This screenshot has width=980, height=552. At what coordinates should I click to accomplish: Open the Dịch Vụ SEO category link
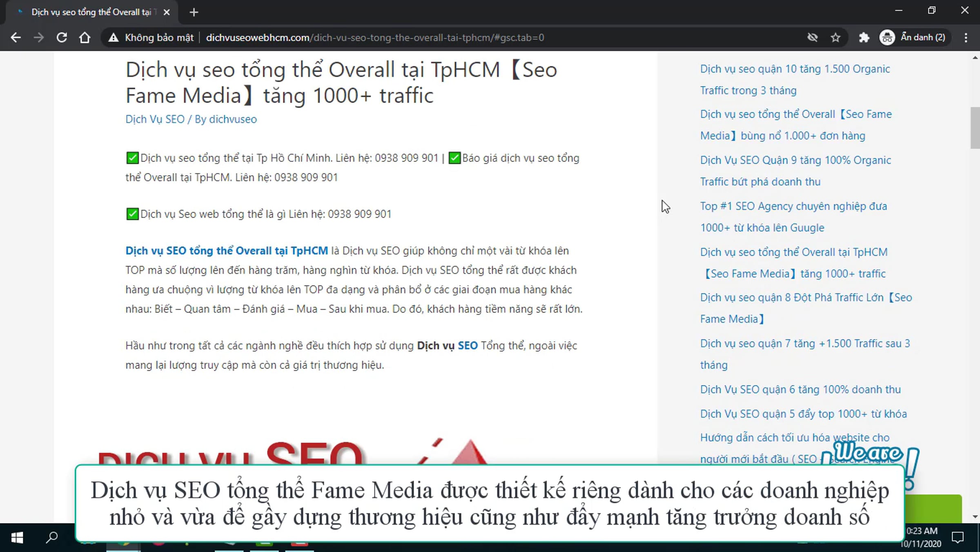tap(155, 119)
